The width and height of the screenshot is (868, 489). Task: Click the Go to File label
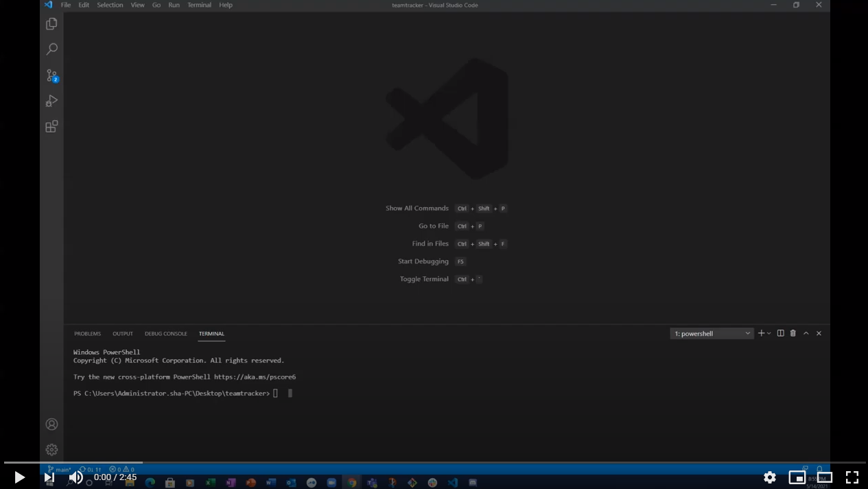(x=434, y=226)
